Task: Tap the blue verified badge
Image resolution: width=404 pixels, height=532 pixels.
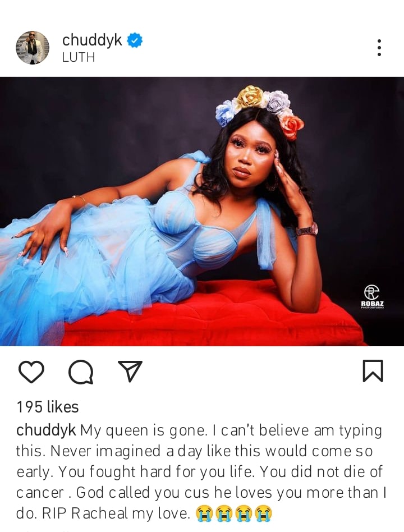Action: pos(135,40)
